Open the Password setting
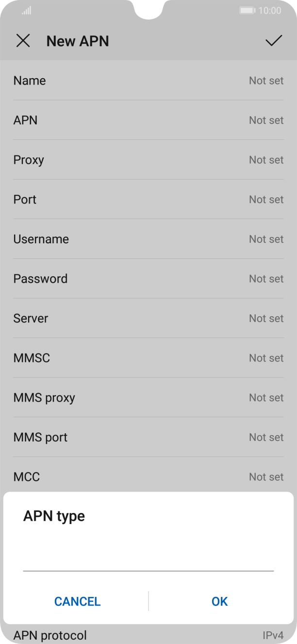 pos(148,278)
